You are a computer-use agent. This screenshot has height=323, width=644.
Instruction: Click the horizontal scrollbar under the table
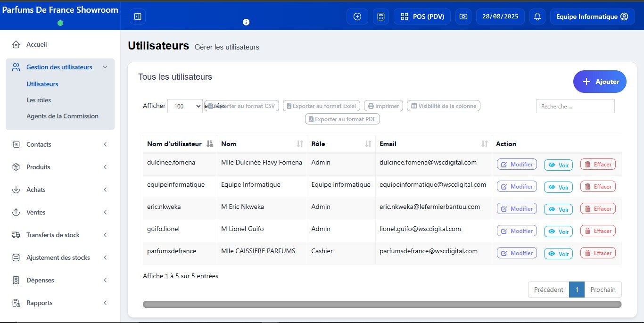382,304
